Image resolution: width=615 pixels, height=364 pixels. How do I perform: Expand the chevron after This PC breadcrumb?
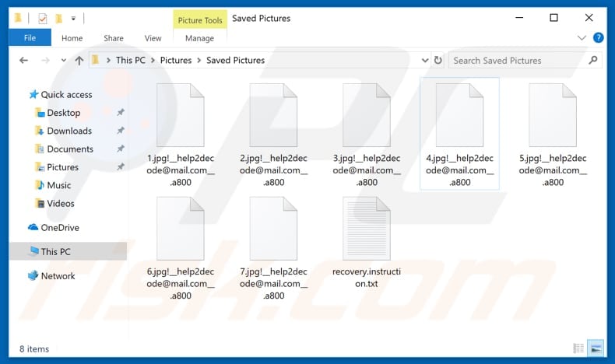(x=153, y=61)
